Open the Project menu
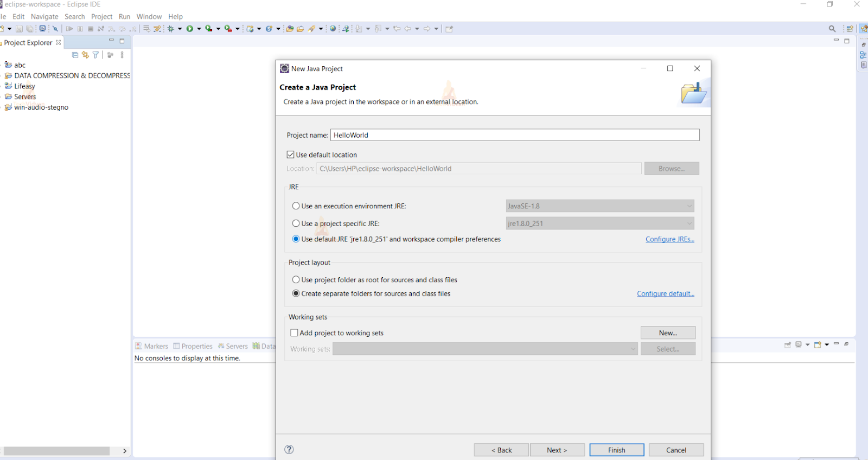 click(x=101, y=16)
